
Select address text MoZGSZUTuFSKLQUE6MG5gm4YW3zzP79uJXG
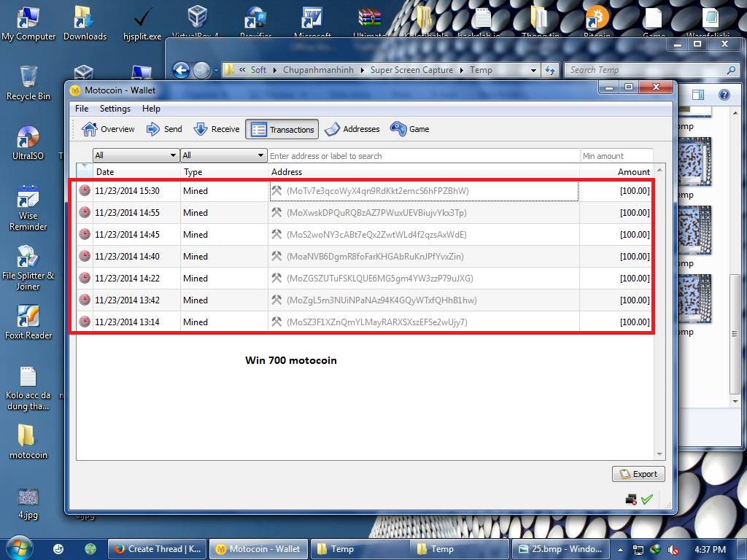click(x=379, y=278)
